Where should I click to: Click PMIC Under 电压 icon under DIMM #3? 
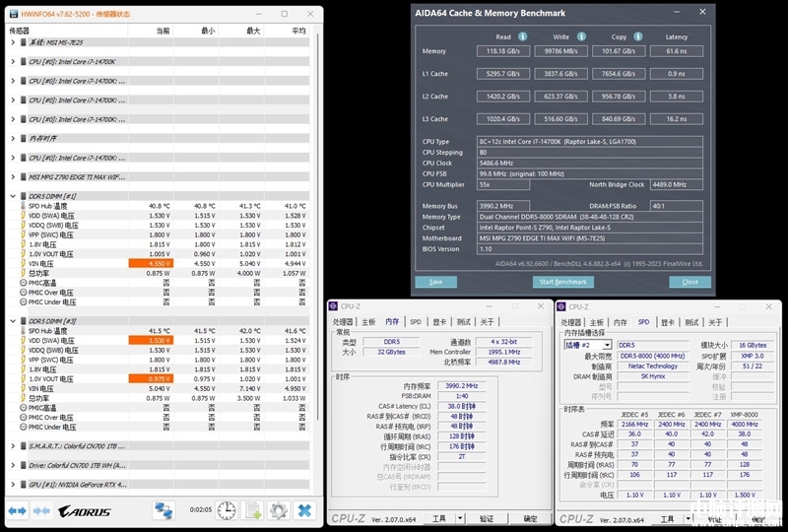(x=23, y=427)
